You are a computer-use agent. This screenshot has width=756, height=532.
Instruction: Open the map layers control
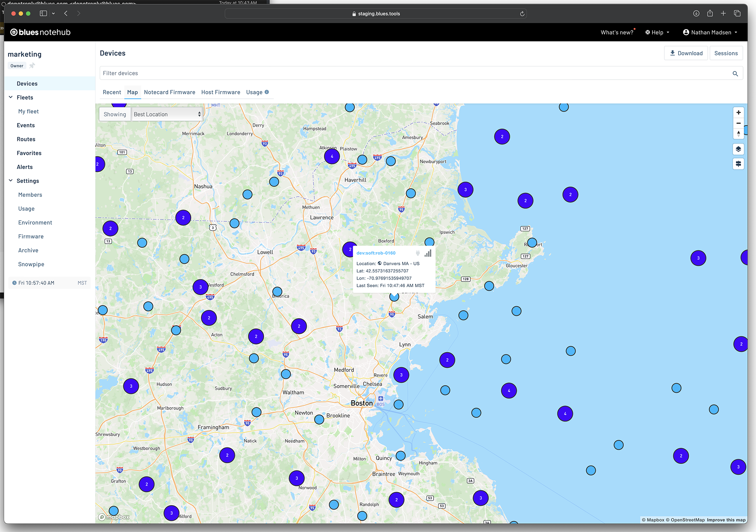pyautogui.click(x=738, y=149)
